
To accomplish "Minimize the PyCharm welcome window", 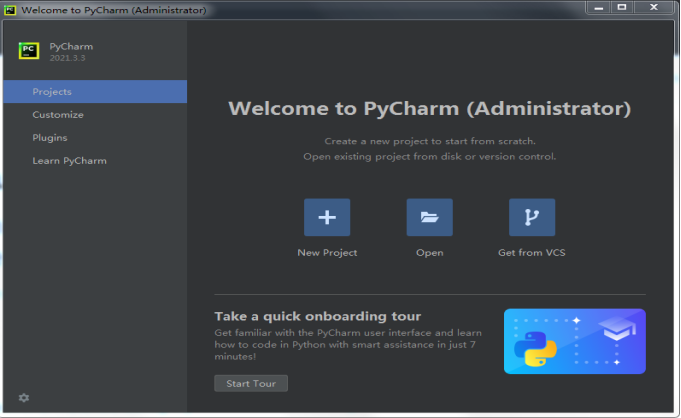I will tap(598, 7).
